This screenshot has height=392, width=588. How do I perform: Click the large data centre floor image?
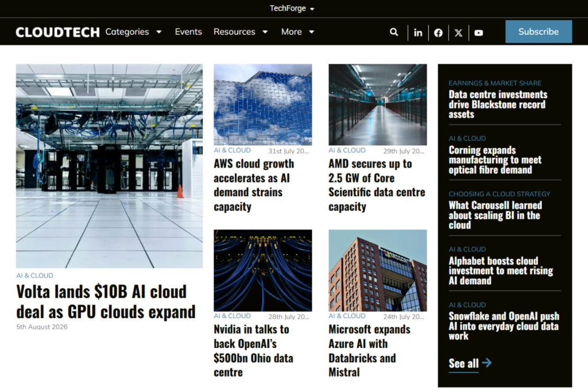109,166
